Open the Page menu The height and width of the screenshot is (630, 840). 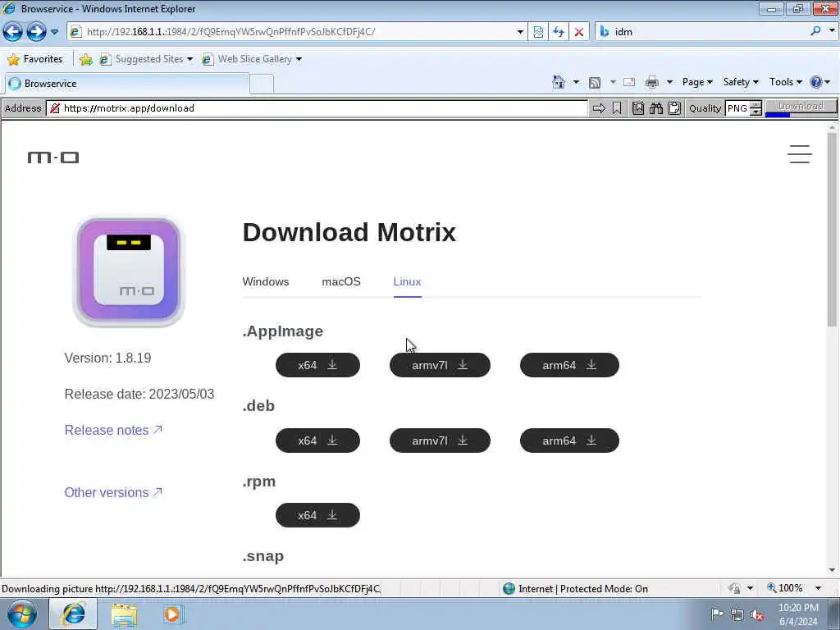pos(697,82)
